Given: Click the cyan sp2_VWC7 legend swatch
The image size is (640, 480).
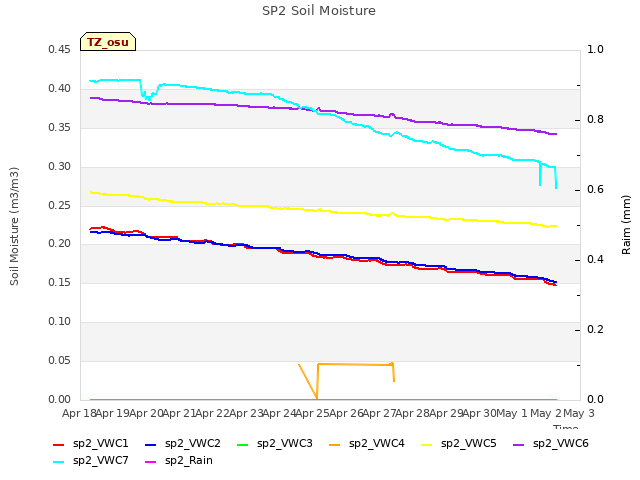Looking at the screenshot, I should (59, 462).
